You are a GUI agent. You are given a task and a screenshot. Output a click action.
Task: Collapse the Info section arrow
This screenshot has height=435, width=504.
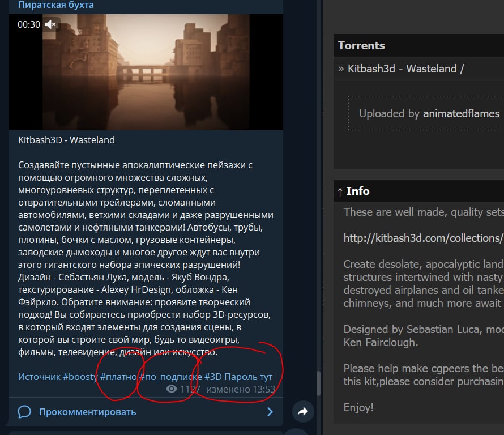[340, 191]
